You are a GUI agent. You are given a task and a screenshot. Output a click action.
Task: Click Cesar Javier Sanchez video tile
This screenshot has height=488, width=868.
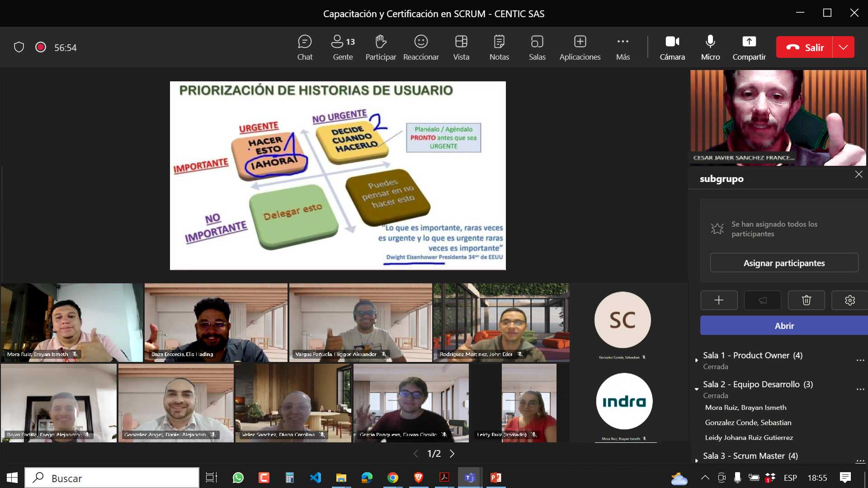tap(778, 117)
